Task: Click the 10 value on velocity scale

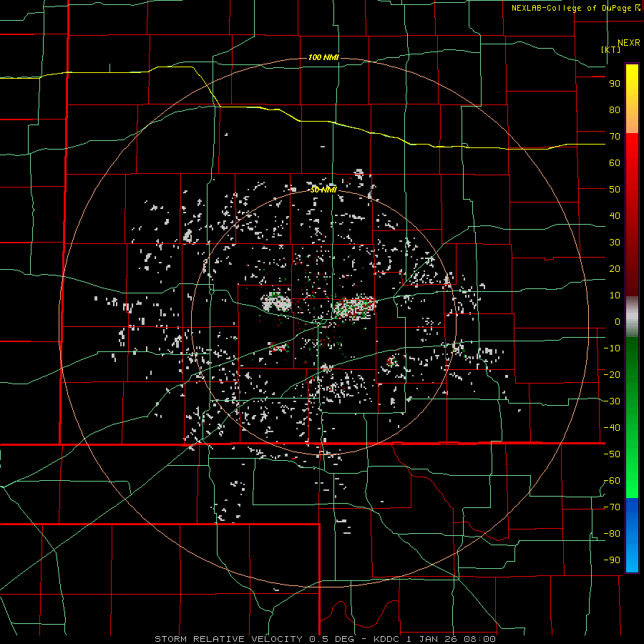Action: (615, 296)
